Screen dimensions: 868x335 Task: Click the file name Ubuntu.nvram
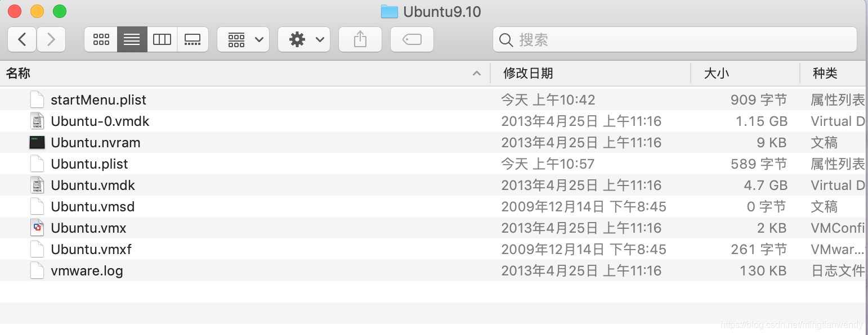click(x=96, y=143)
